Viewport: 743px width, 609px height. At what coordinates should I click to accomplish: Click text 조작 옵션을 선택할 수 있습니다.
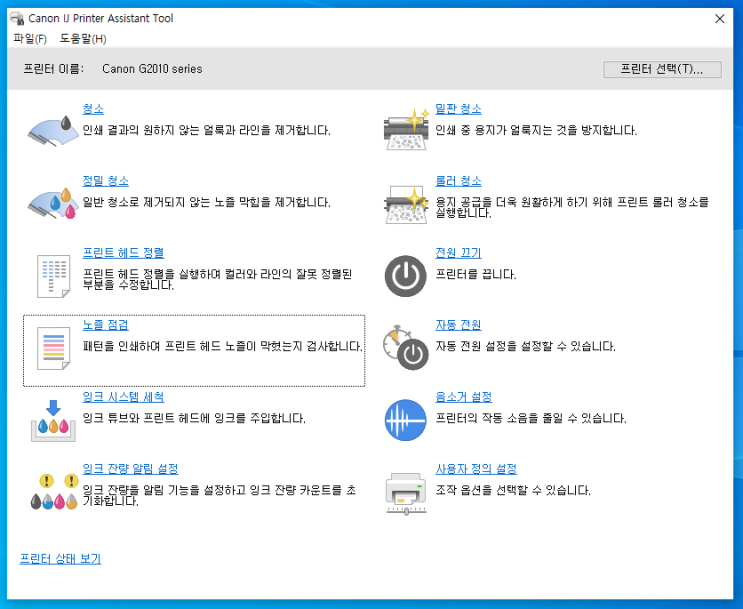pos(513,491)
